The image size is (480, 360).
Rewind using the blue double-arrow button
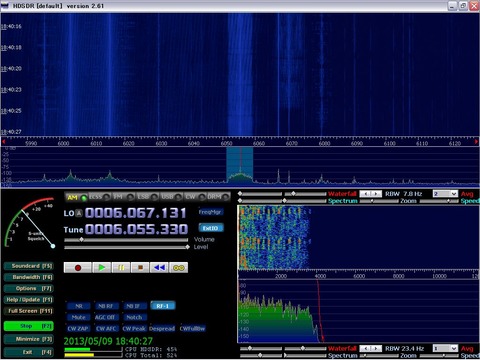(x=159, y=268)
